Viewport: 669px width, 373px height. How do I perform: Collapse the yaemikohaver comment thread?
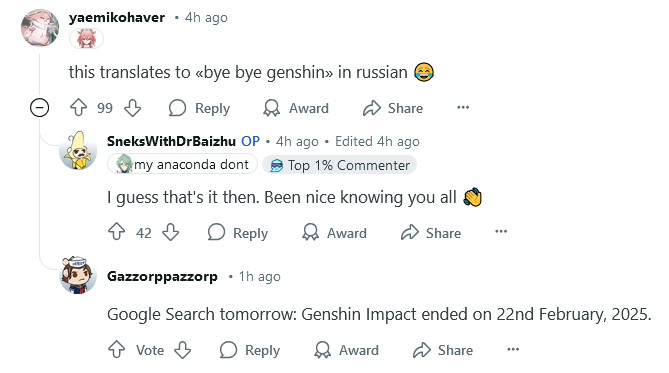39,107
